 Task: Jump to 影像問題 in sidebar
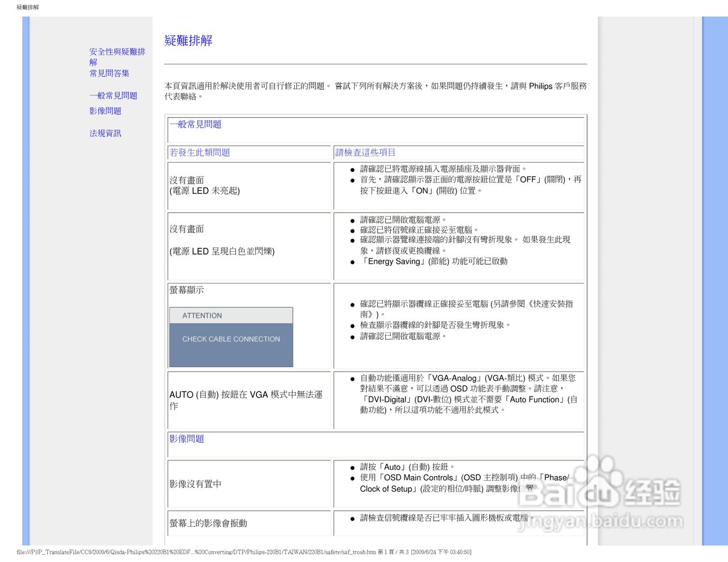(105, 111)
